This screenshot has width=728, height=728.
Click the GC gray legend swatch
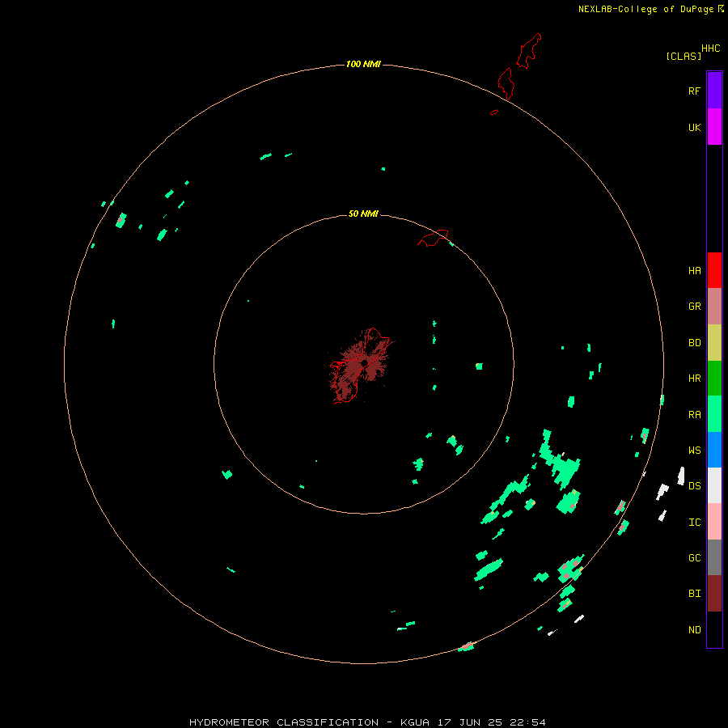[x=714, y=557]
